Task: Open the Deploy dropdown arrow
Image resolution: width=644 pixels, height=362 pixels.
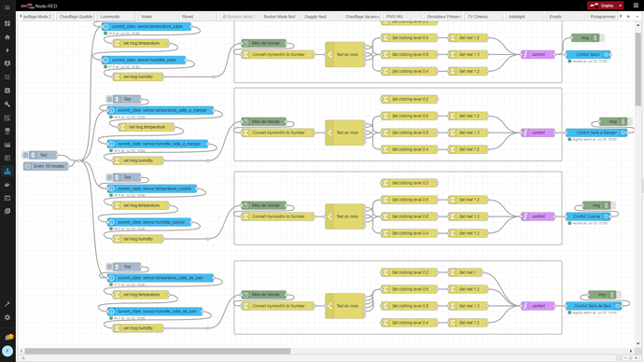Action: click(x=620, y=6)
